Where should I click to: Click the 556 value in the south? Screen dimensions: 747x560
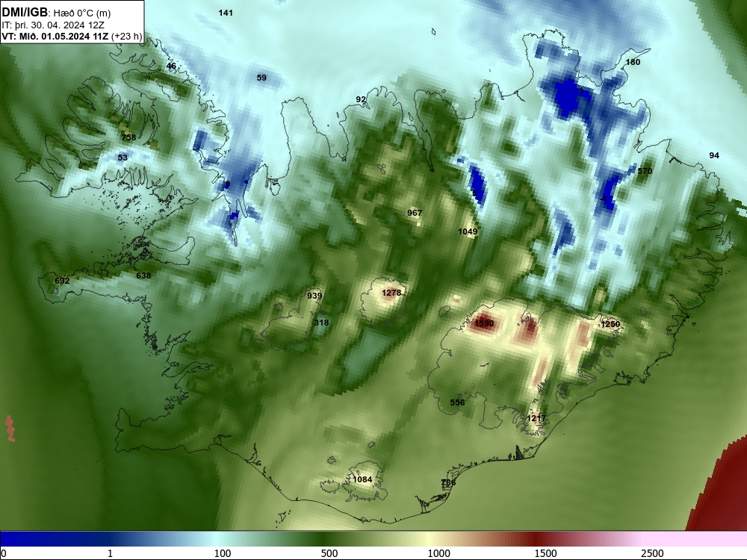(x=457, y=402)
